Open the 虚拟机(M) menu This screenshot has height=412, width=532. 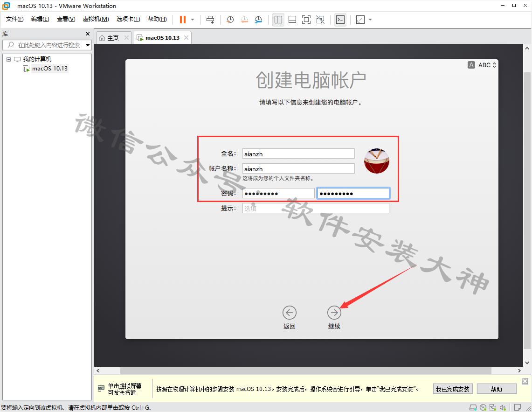click(96, 19)
